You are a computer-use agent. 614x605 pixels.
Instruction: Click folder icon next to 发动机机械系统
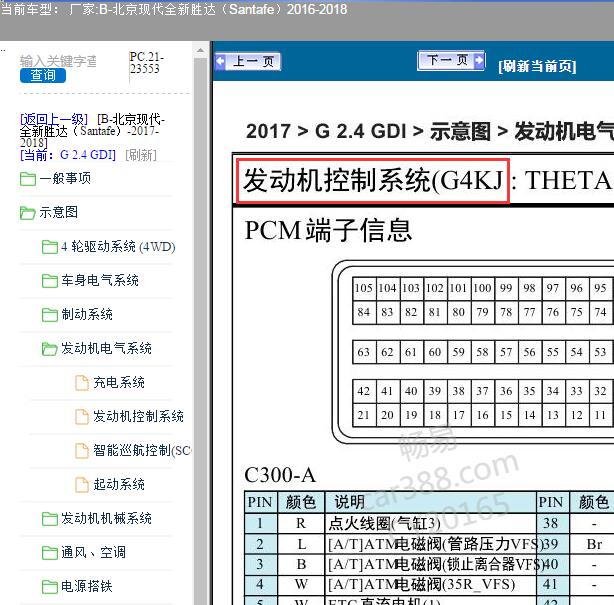pos(50,519)
